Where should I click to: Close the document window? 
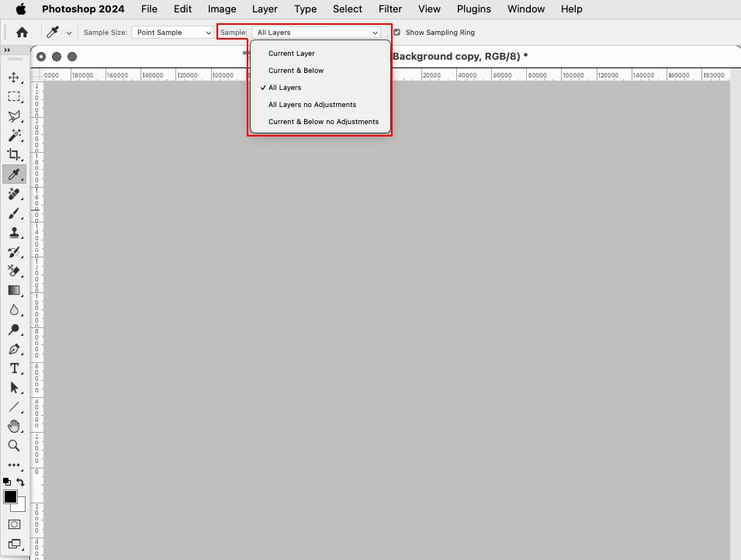coord(41,57)
